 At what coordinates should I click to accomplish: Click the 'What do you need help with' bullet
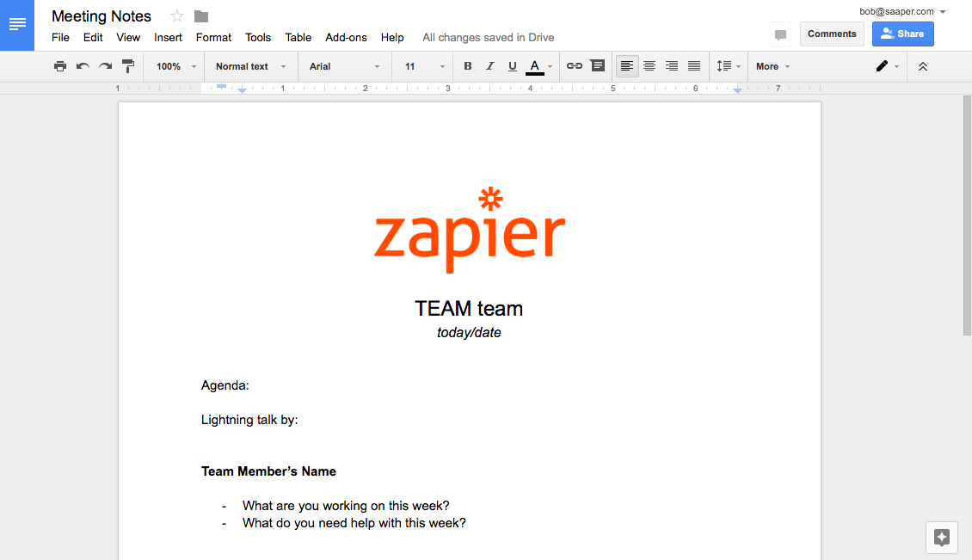point(354,523)
